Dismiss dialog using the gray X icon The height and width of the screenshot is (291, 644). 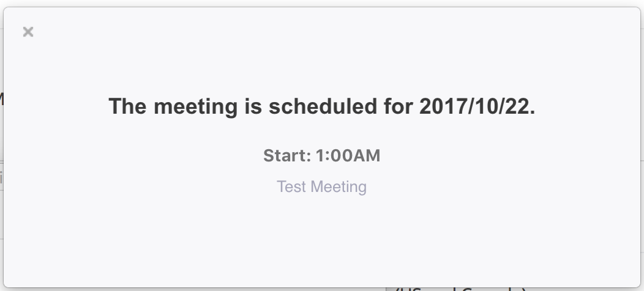[28, 32]
